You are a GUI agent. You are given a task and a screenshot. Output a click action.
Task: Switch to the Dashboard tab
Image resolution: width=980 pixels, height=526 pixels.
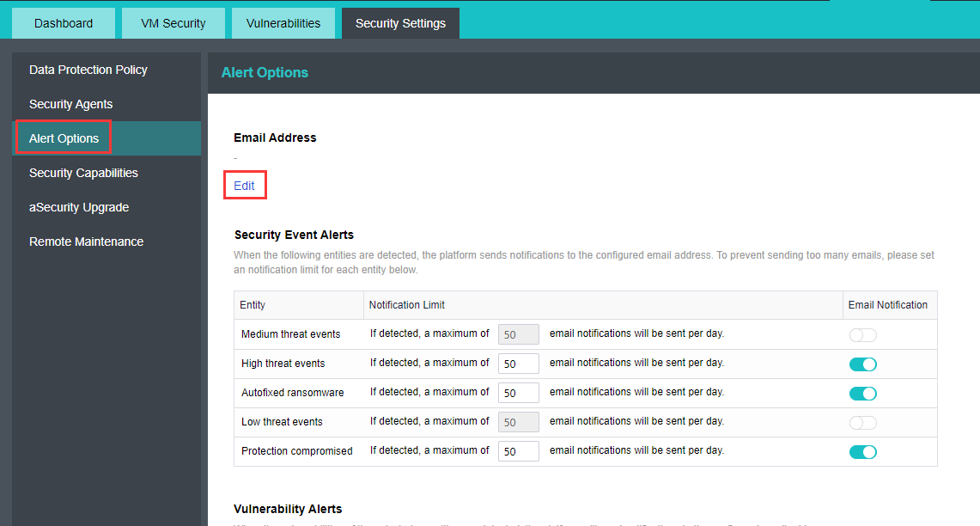[63, 23]
